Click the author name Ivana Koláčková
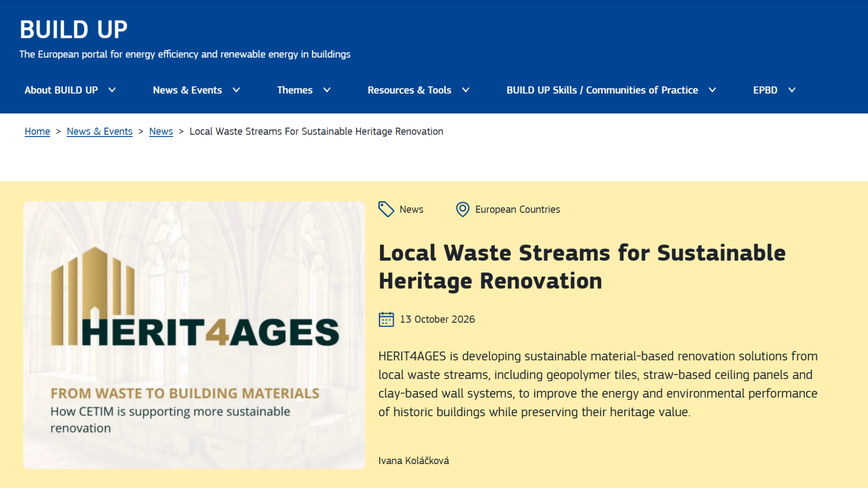This screenshot has width=868, height=488. (x=414, y=460)
